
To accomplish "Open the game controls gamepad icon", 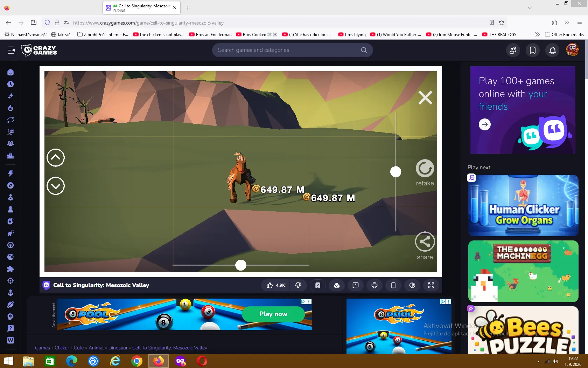I will [x=374, y=285].
